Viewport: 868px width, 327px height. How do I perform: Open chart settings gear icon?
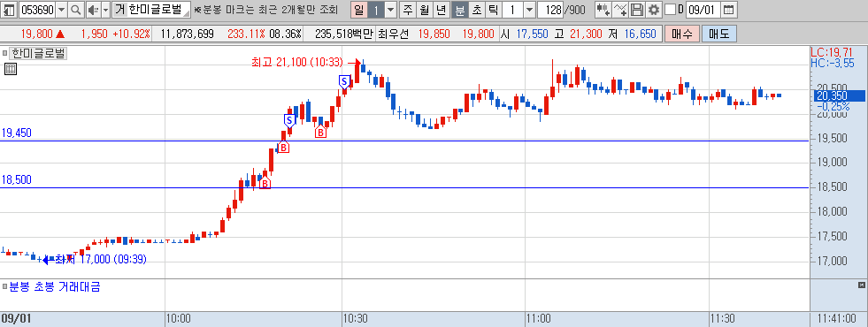click(x=654, y=10)
